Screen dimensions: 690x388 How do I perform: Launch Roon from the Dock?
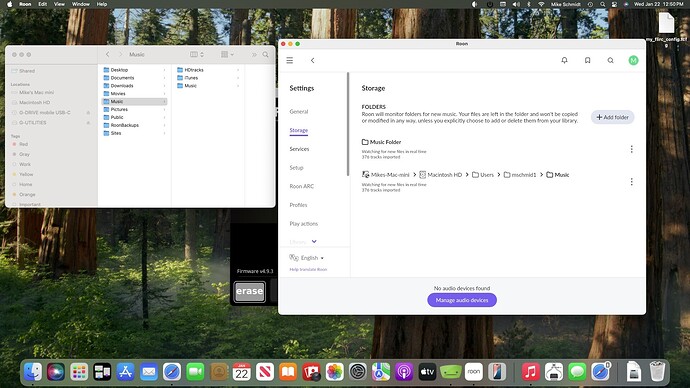pos(473,372)
